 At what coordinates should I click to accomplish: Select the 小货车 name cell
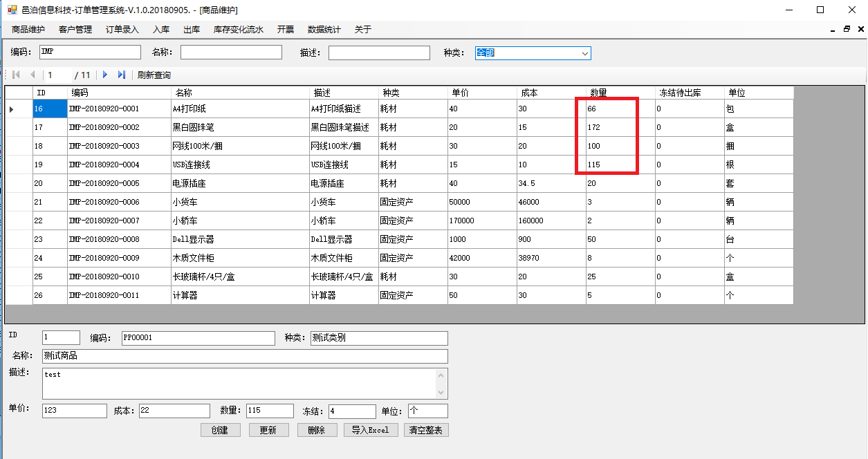click(240, 202)
